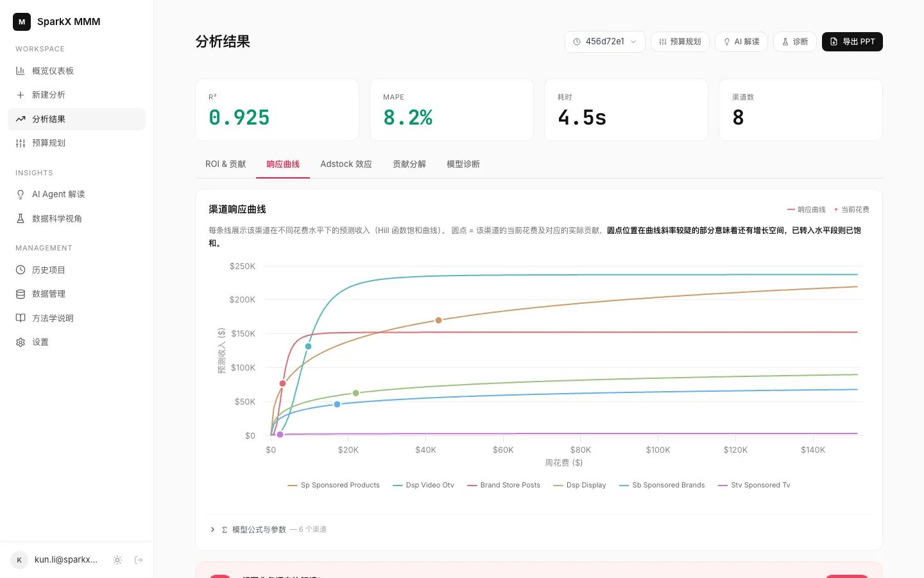The image size is (924, 578).
Task: Click the MAPE value 8.2%
Action: (408, 118)
